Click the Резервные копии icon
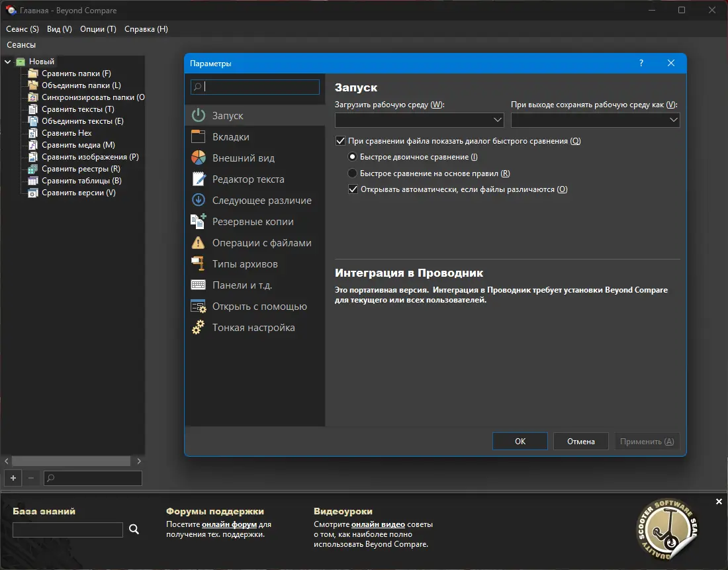Viewport: 728px width, 570px height. (199, 221)
